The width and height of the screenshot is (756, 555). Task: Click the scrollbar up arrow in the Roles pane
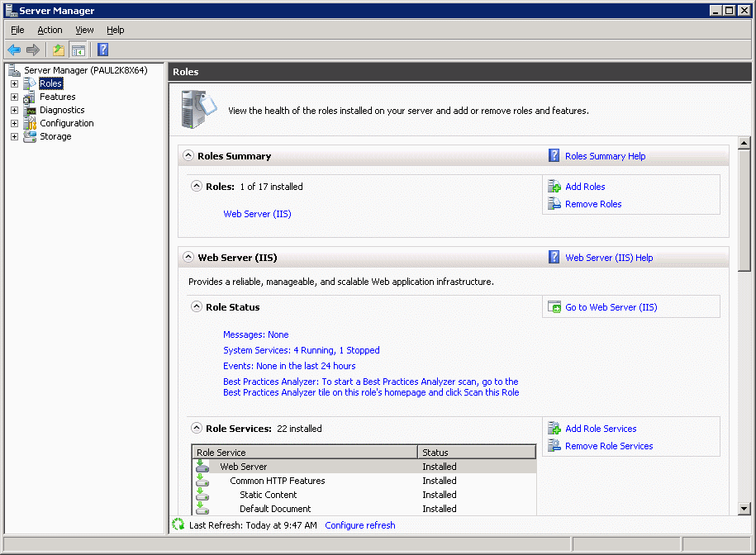click(744, 143)
